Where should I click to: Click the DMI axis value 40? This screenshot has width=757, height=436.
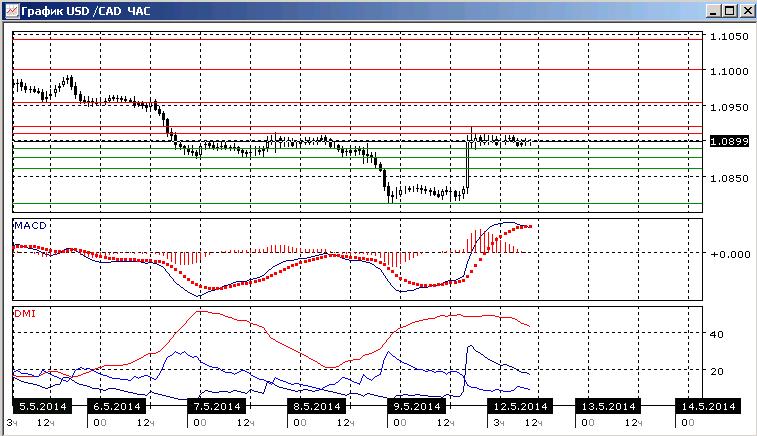(716, 334)
